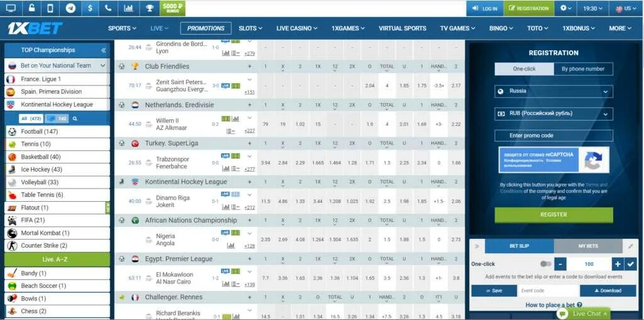The width and height of the screenshot is (644, 320).
Task: Click the padlock icon in top bar
Action: (31, 8)
